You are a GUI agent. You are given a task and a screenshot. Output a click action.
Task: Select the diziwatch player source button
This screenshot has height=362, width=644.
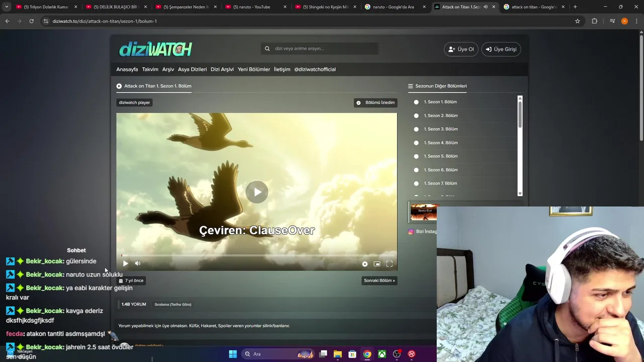click(134, 103)
